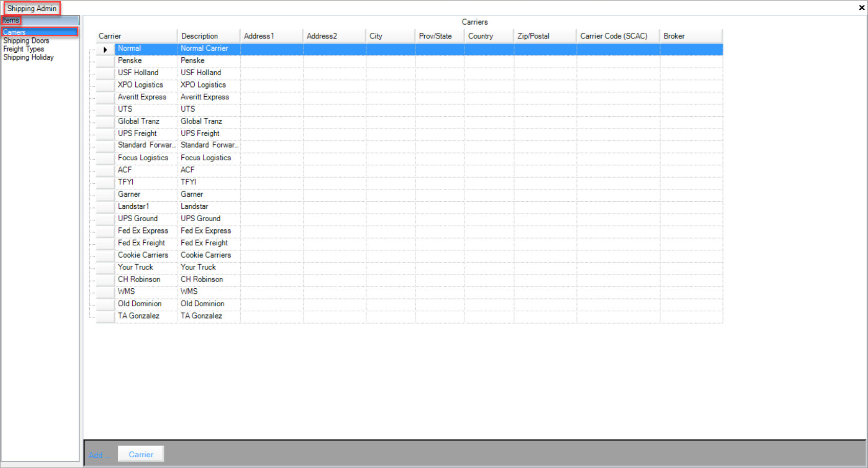Select the CH Robinson carrier cell
The image size is (868, 468).
point(146,280)
